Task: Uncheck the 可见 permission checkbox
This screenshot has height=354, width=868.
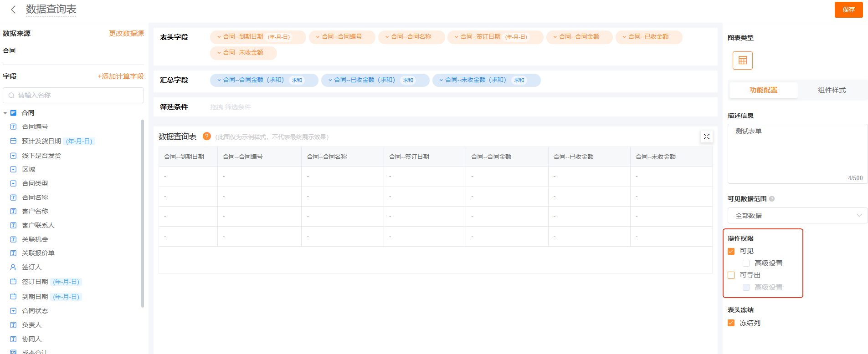Action: click(731, 251)
